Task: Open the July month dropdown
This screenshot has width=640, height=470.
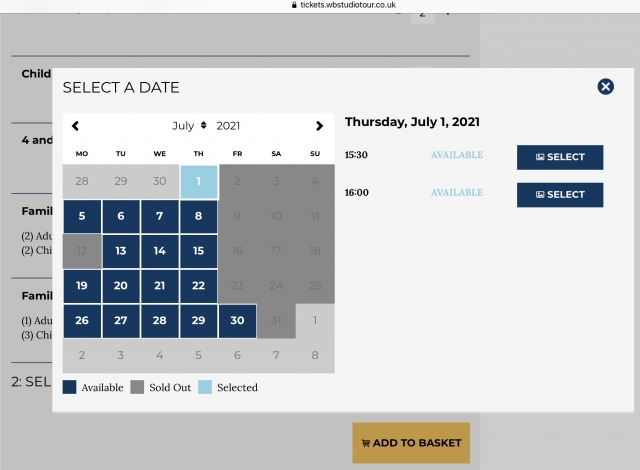Action: (x=189, y=126)
